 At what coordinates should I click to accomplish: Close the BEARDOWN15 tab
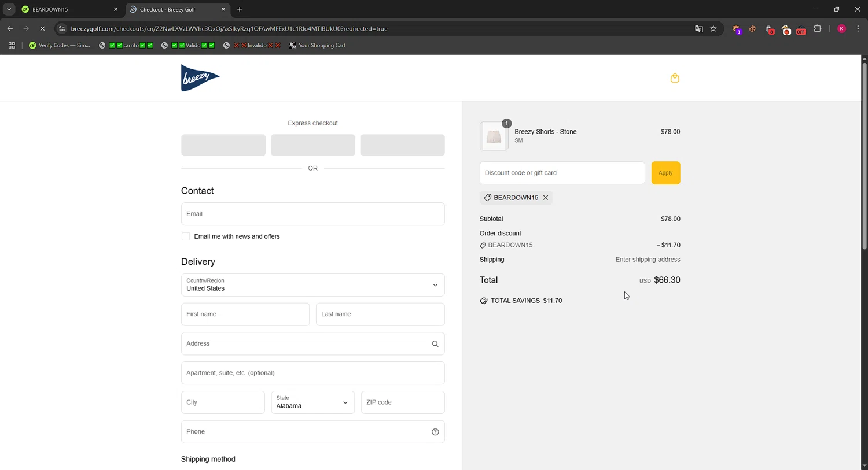[x=116, y=9]
